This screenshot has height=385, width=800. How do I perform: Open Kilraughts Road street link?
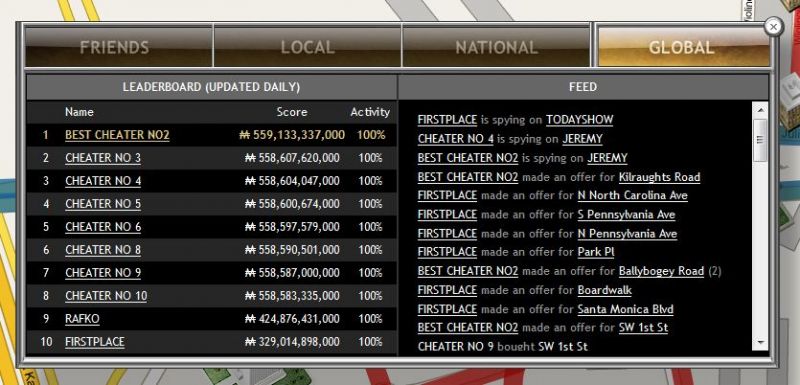click(x=659, y=177)
